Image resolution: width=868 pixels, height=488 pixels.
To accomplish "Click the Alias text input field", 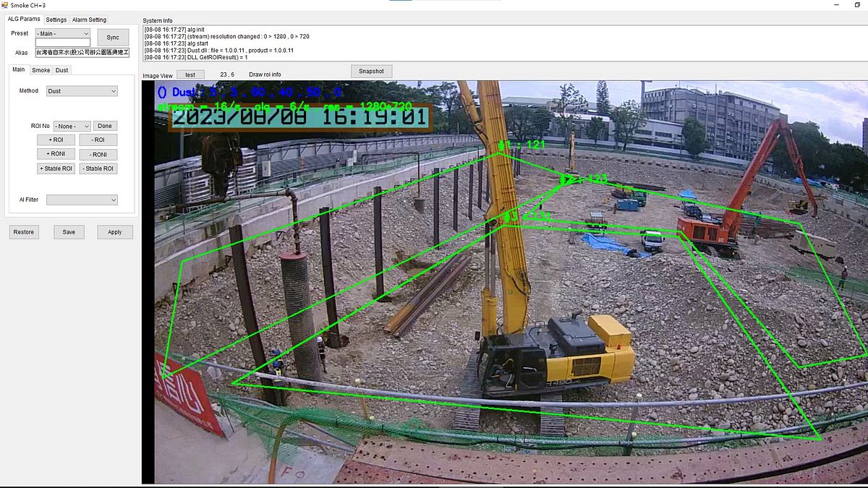I will (82, 52).
